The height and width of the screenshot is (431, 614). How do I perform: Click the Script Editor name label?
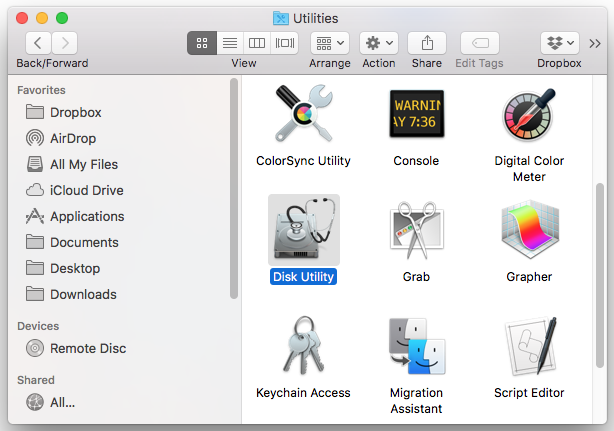[529, 393]
